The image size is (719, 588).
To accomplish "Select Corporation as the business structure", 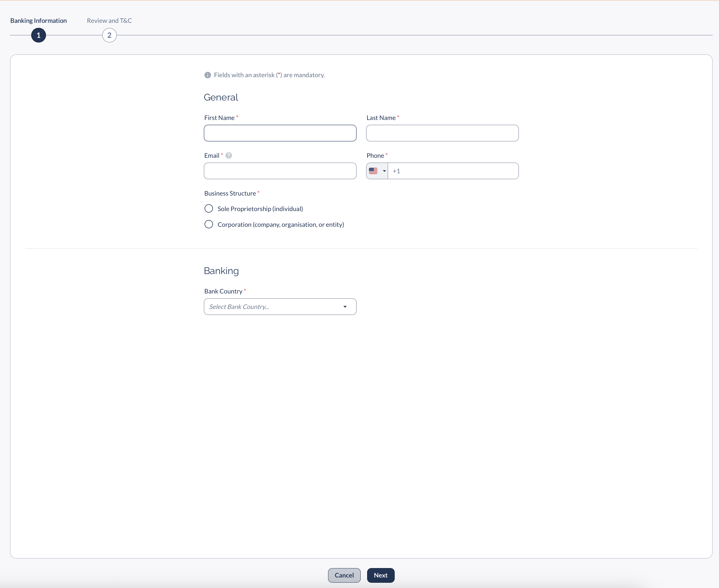I will pyautogui.click(x=209, y=224).
